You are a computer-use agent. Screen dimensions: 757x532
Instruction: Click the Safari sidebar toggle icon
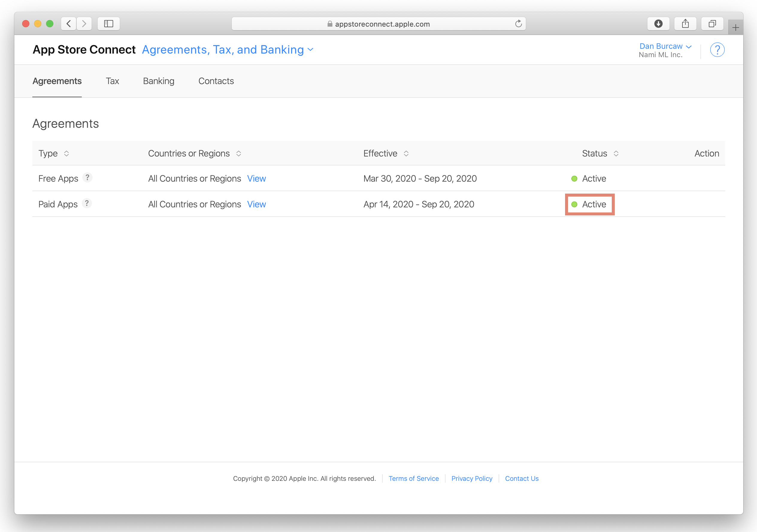click(108, 24)
